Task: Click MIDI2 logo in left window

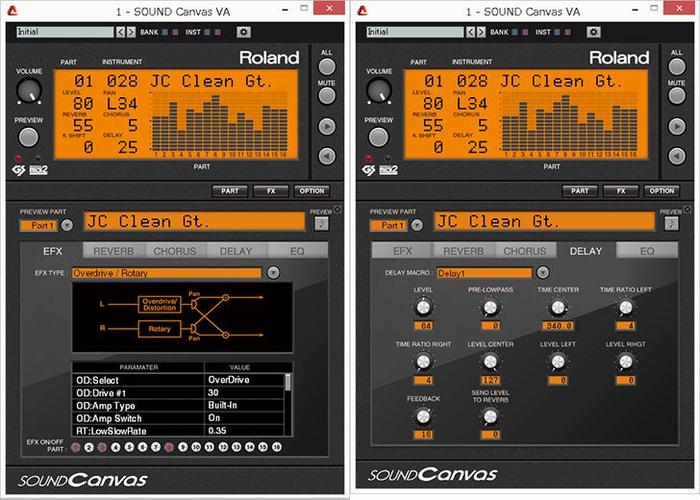Action: pyautogui.click(x=38, y=170)
